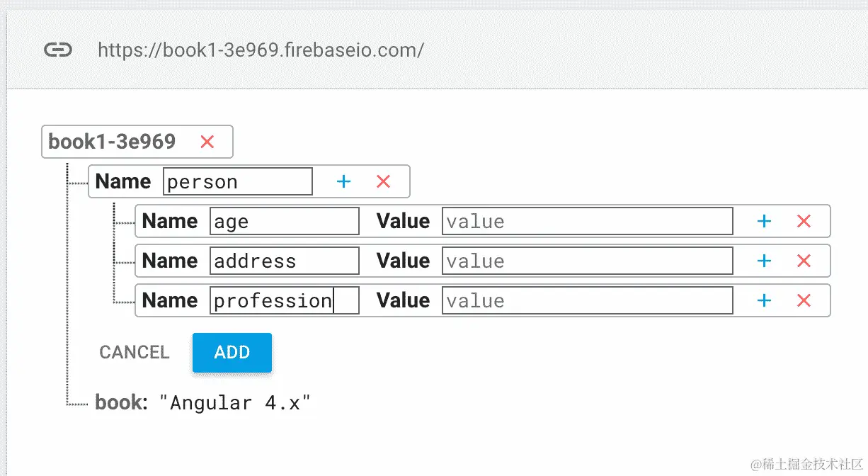Focus the value field for age
The height and width of the screenshot is (476, 868).
pyautogui.click(x=588, y=221)
